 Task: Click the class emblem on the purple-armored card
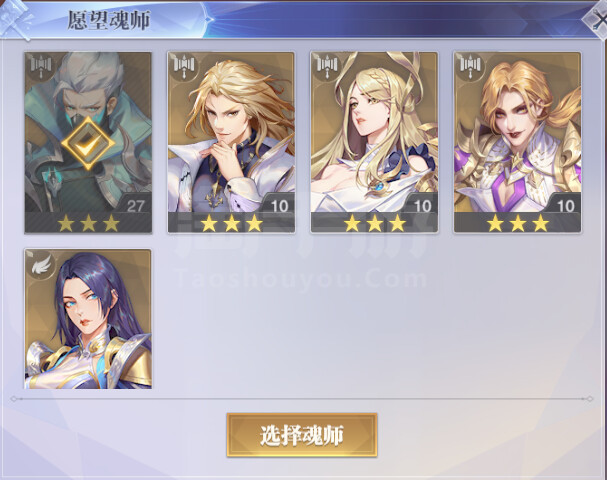tap(470, 65)
